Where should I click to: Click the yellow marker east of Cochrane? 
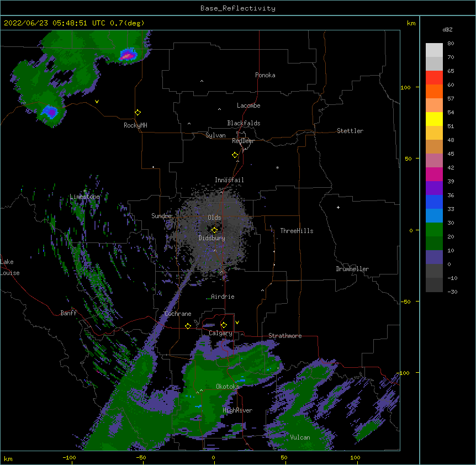click(188, 326)
